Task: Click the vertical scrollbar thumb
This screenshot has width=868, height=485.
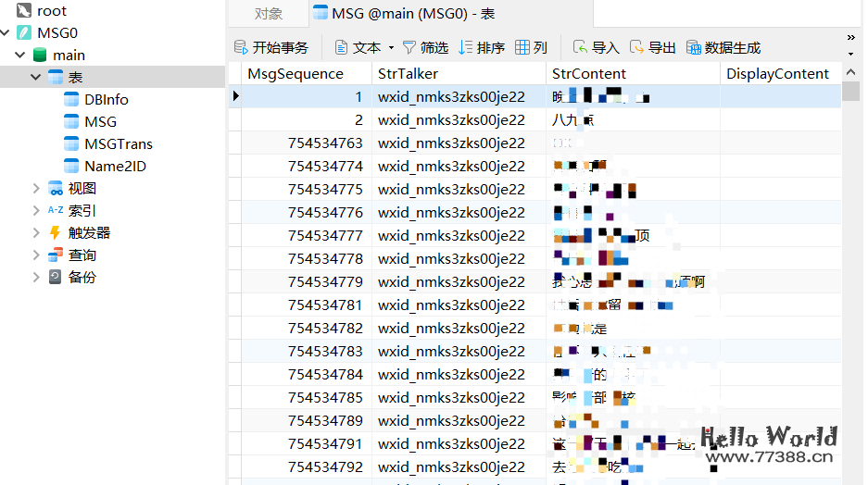Action: pos(850,91)
